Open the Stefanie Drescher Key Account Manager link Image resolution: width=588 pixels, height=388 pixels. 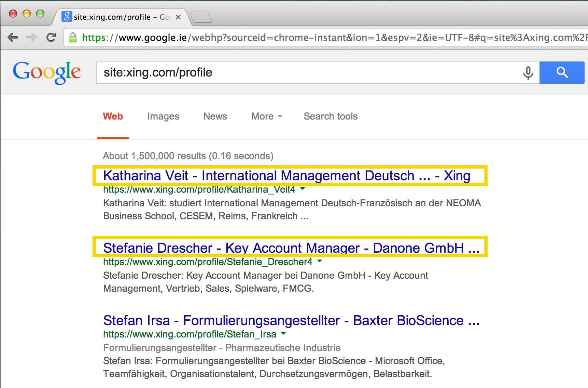[291, 248]
